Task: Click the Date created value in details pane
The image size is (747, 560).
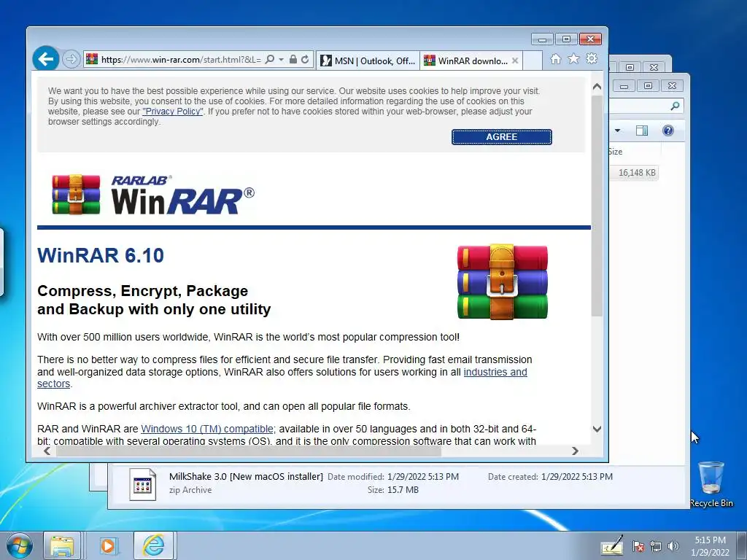Action: [577, 477]
